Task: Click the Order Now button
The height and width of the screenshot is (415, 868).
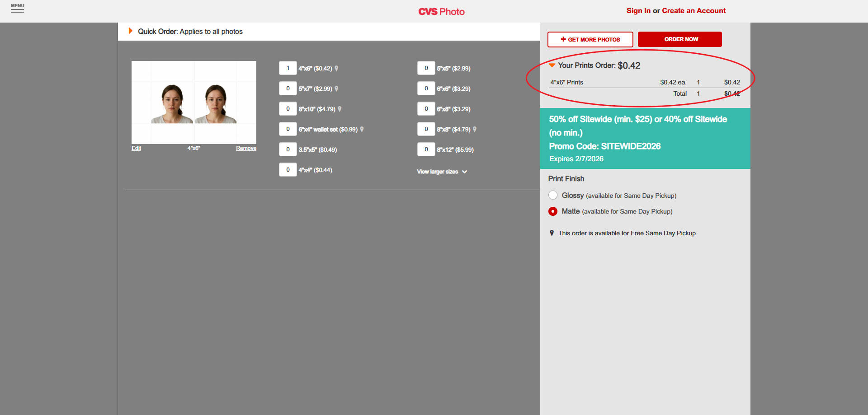Action: coord(679,39)
